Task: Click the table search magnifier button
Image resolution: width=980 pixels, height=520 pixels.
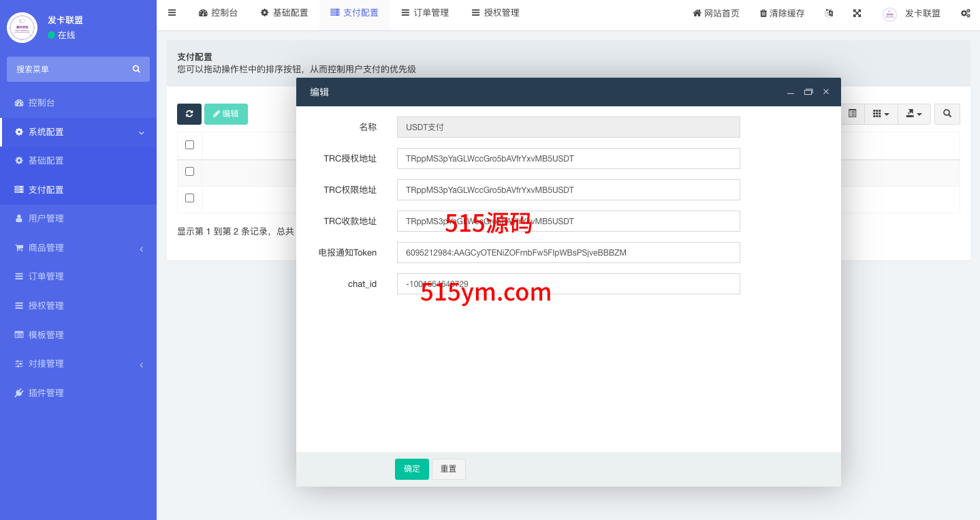Action: click(x=947, y=114)
